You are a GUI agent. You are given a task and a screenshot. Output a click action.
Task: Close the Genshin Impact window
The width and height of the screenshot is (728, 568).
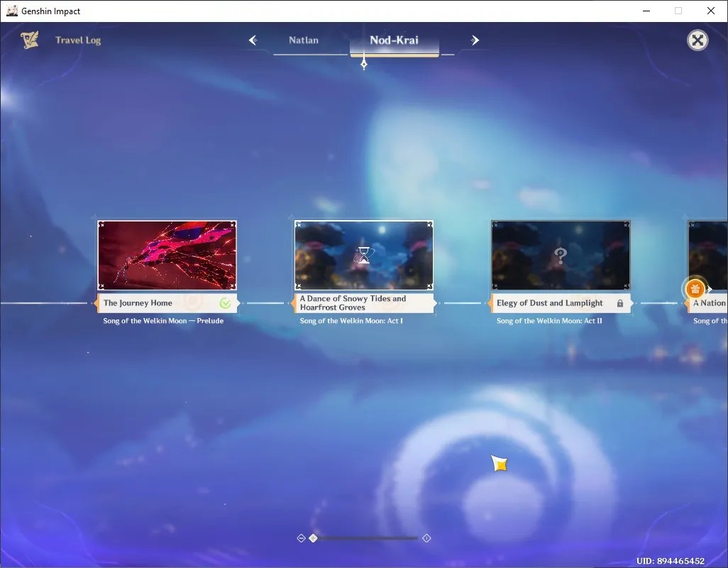pyautogui.click(x=710, y=11)
